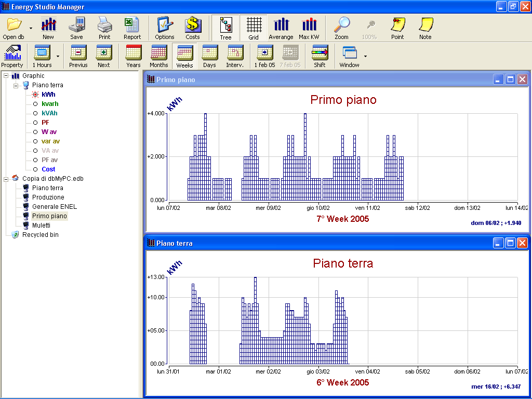
Task: Open the dropdown arrow beside Window
Action: point(365,56)
